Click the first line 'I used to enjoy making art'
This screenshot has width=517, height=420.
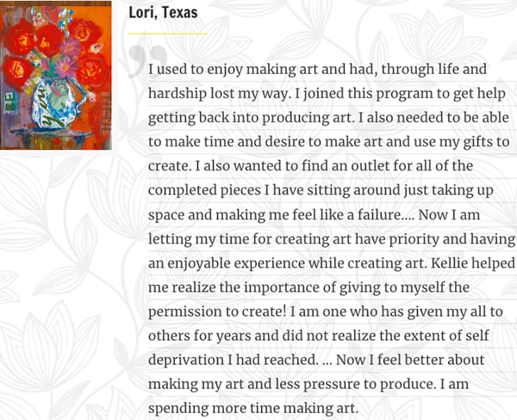coord(317,69)
